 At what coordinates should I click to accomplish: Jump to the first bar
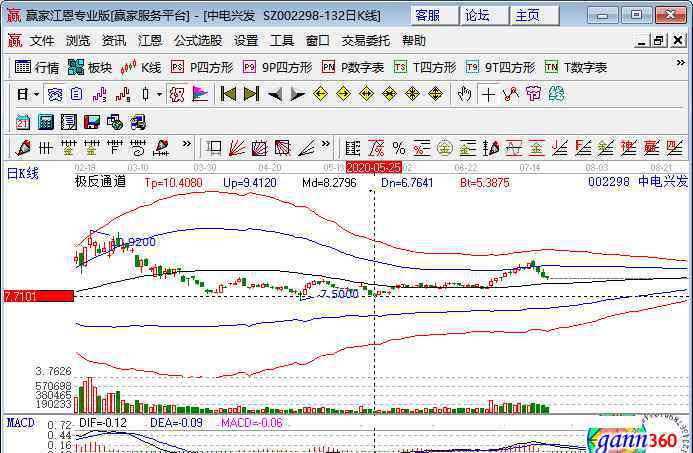(x=228, y=94)
